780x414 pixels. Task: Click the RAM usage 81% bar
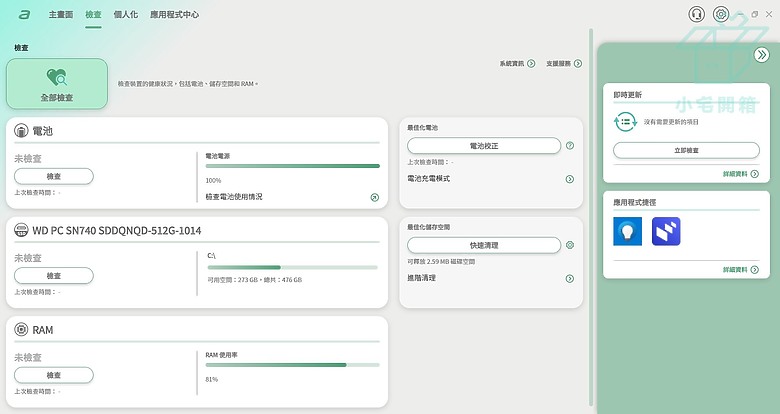(x=292, y=365)
